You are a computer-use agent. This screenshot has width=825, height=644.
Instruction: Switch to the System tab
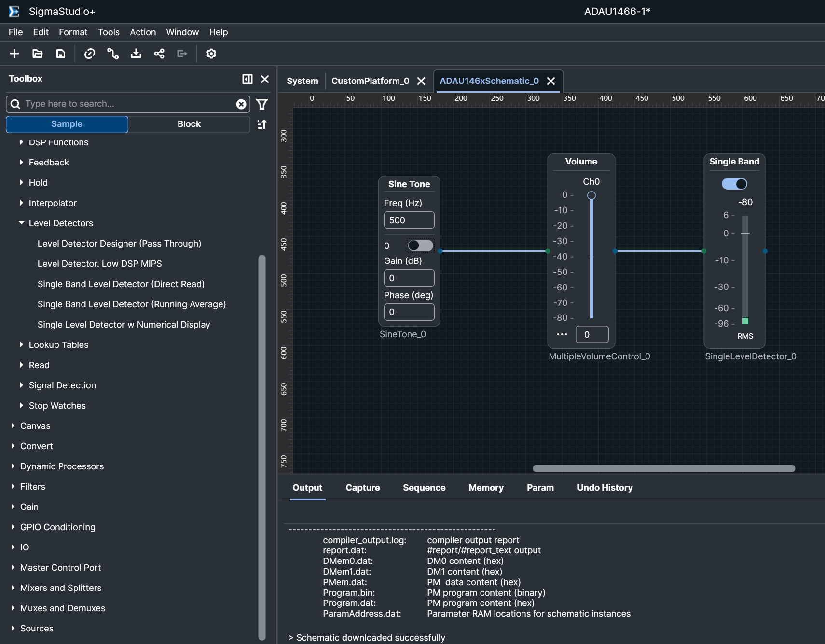click(302, 81)
